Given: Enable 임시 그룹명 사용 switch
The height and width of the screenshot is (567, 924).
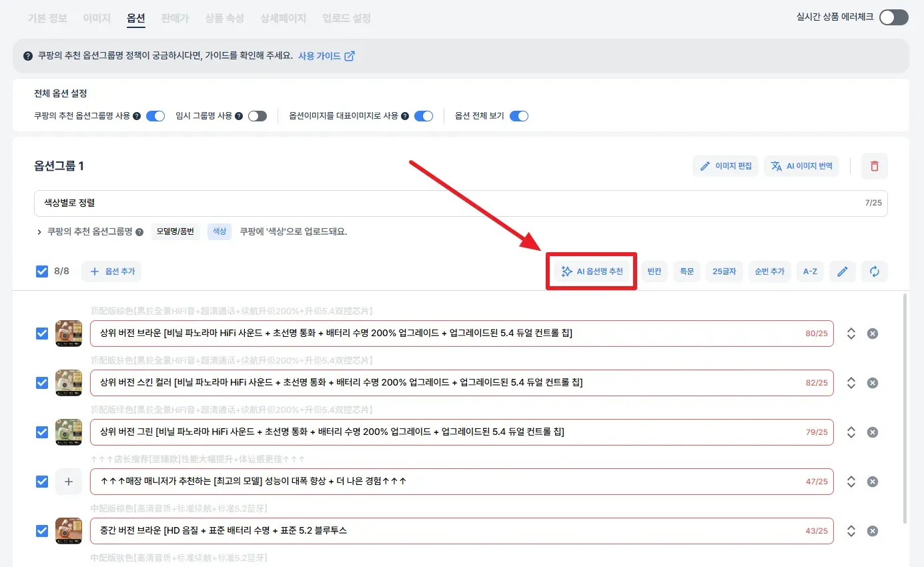Looking at the screenshot, I should (x=257, y=116).
